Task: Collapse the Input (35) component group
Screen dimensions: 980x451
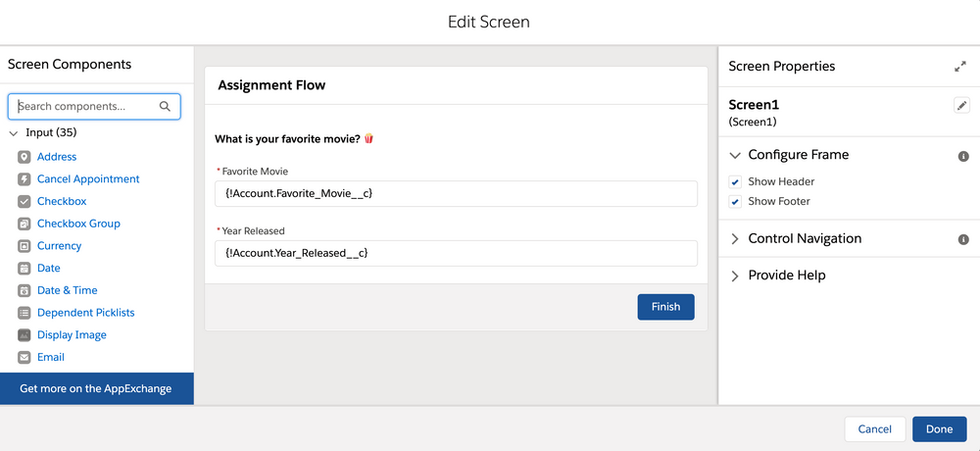Action: [14, 133]
